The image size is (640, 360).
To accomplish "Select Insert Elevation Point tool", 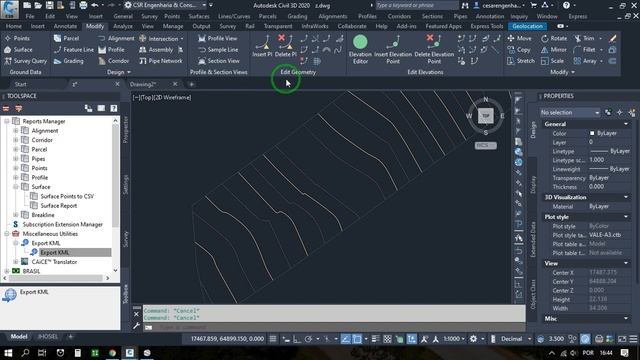I will pos(393,49).
